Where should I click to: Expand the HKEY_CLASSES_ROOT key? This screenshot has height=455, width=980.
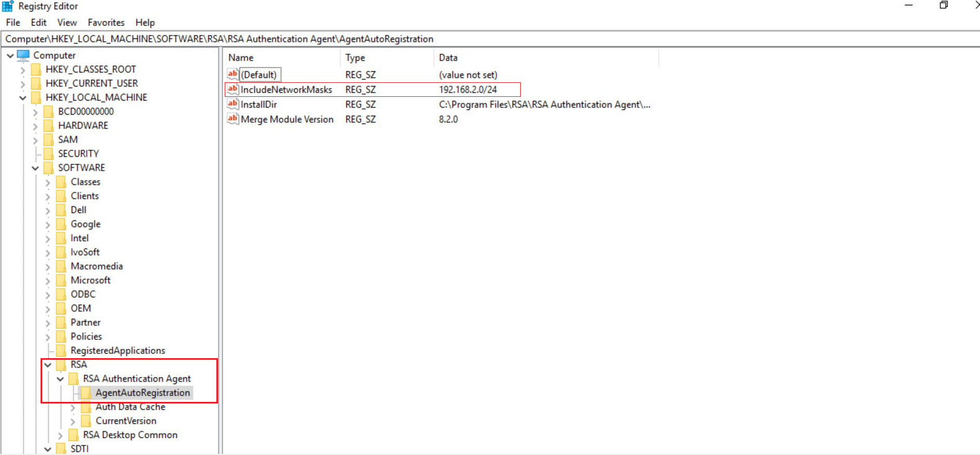click(22, 70)
